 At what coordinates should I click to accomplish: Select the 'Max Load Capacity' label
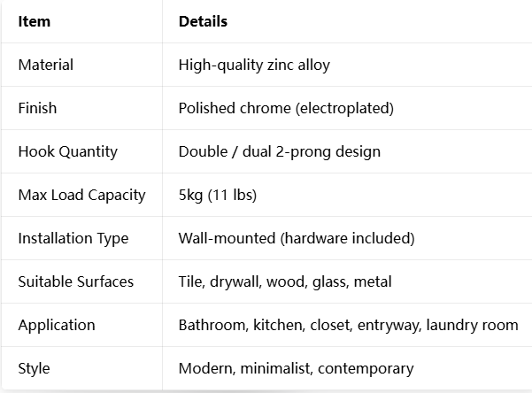coord(81,195)
